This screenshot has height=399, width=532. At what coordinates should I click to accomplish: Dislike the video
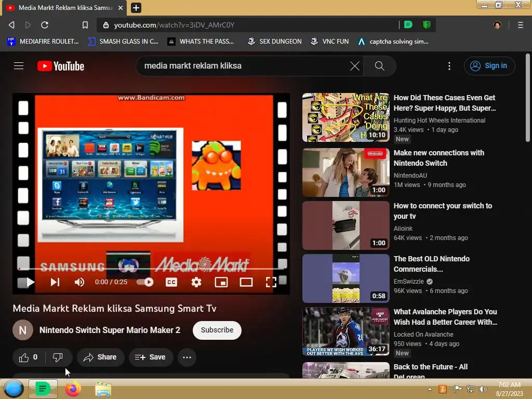point(58,357)
